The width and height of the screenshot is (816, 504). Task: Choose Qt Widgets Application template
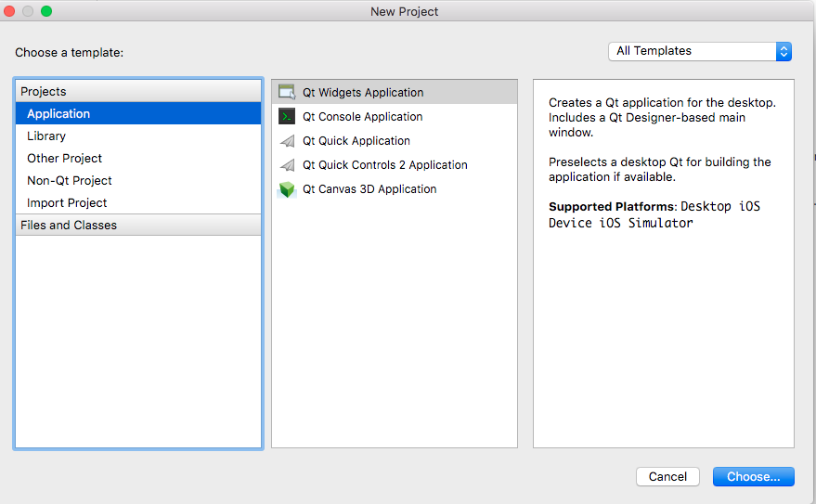tap(395, 92)
